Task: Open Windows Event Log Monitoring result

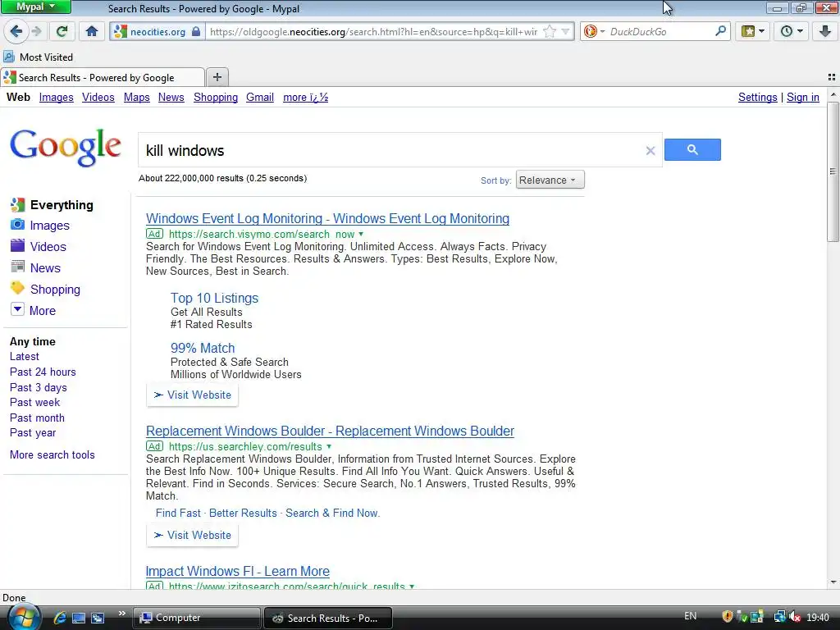Action: [x=327, y=218]
